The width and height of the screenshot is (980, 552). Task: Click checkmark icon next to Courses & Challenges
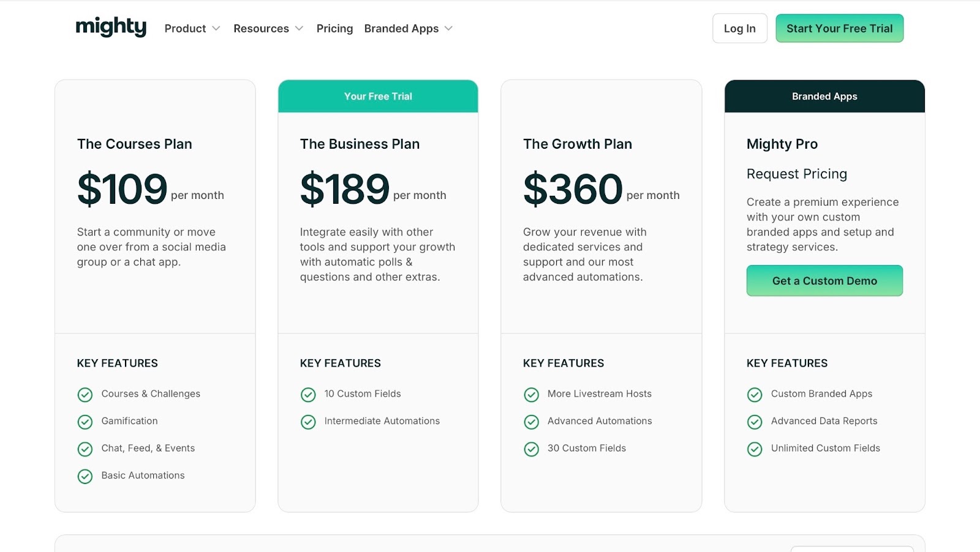[85, 395]
